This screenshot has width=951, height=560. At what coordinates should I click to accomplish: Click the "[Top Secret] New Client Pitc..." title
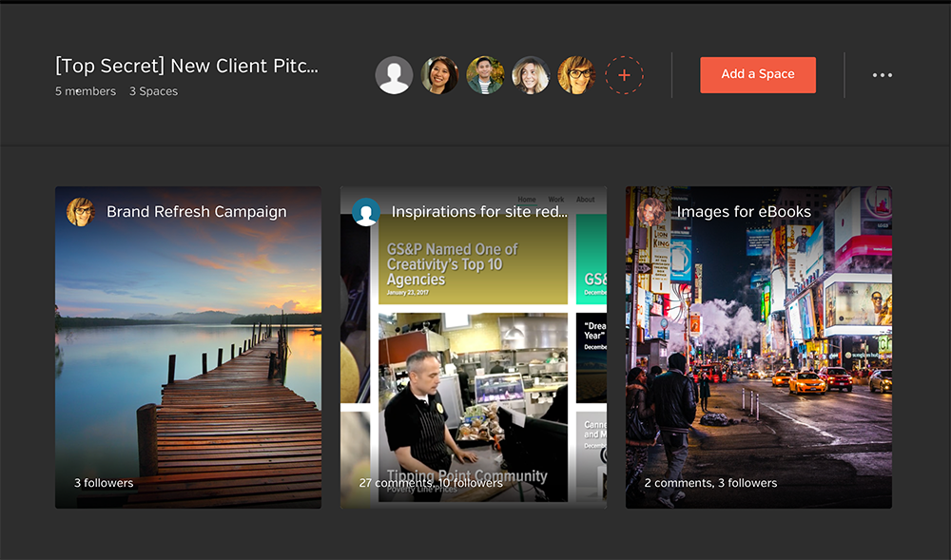186,66
